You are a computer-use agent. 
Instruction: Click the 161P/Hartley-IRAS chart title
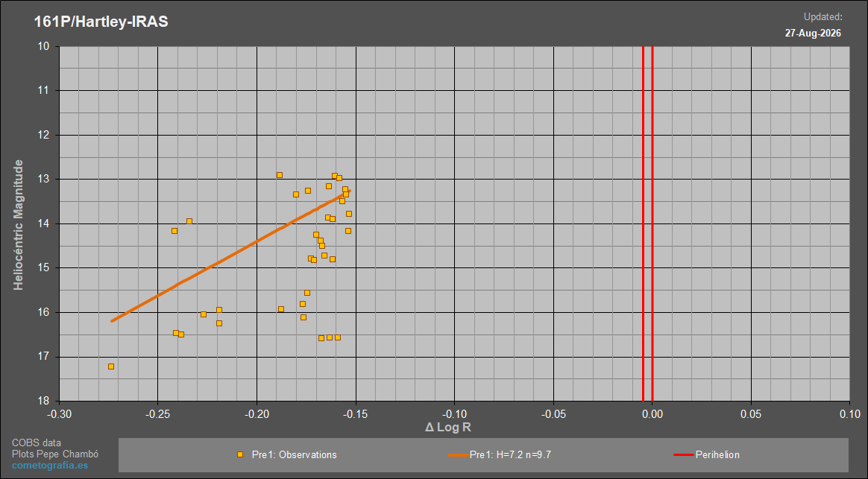pos(101,22)
